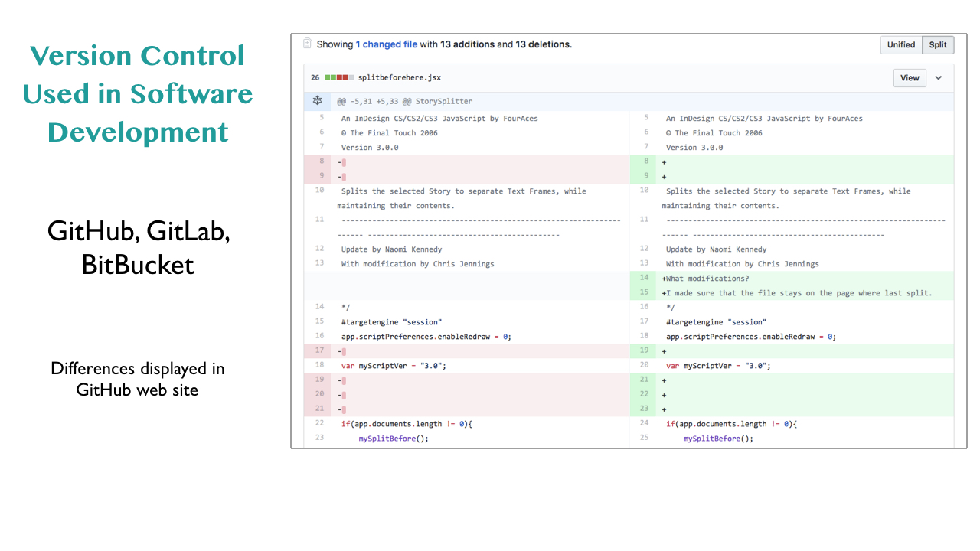Click left 'app.scriptPreferences.enableRedraw = 0;' line
The width and height of the screenshot is (980, 551).
click(x=426, y=337)
